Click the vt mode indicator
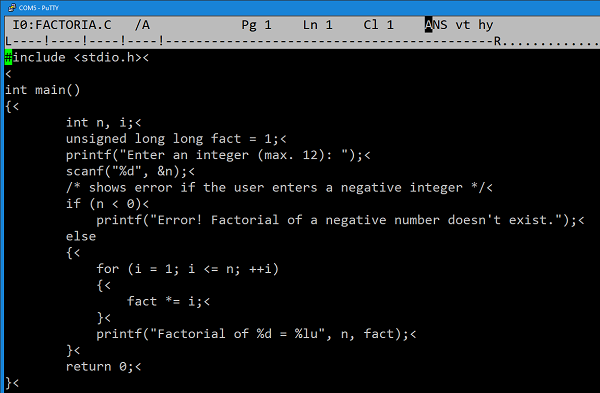The height and width of the screenshot is (393, 600). [x=463, y=25]
